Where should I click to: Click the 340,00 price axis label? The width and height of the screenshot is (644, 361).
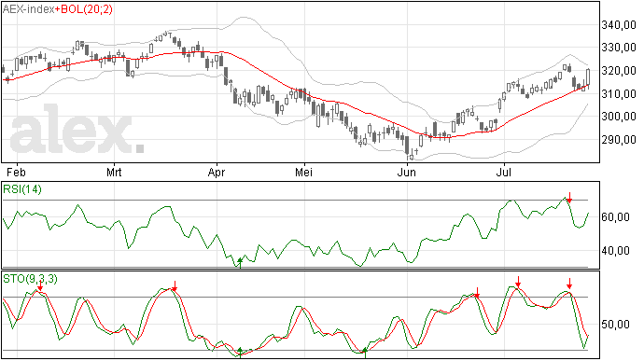(619, 25)
